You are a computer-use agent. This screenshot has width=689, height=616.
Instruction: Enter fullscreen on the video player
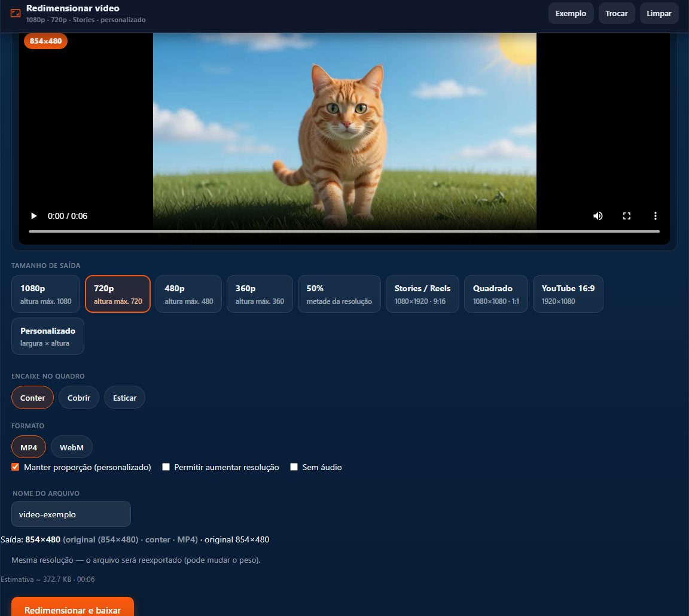pos(627,216)
